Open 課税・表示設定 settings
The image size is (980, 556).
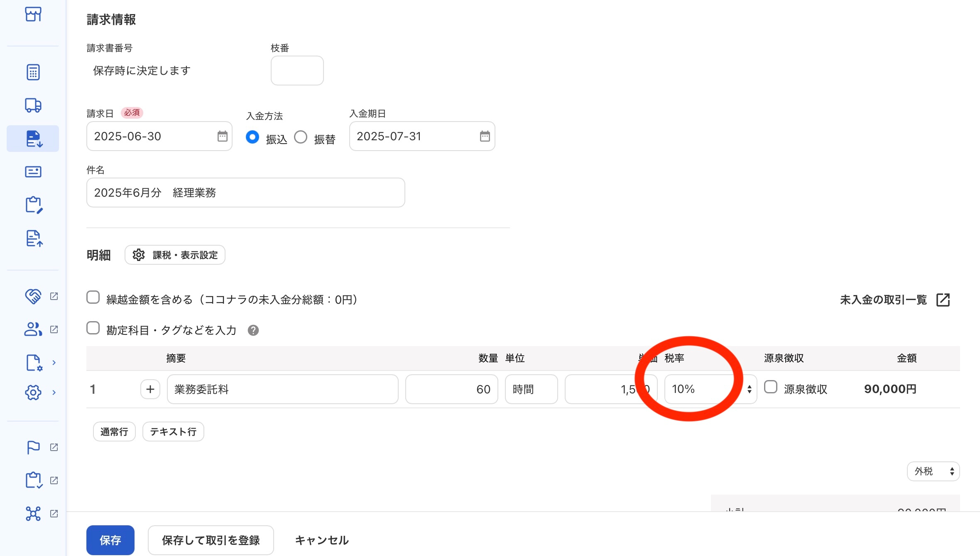pyautogui.click(x=175, y=255)
